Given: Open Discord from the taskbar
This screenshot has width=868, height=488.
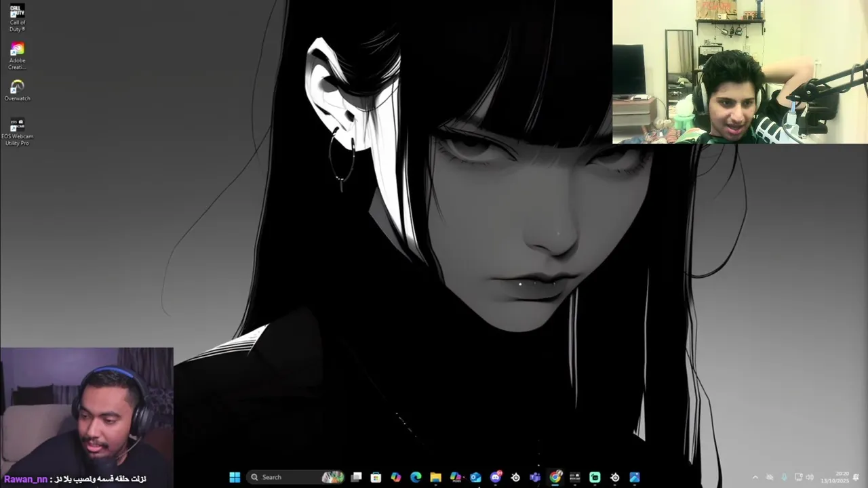Looking at the screenshot, I should 496,477.
